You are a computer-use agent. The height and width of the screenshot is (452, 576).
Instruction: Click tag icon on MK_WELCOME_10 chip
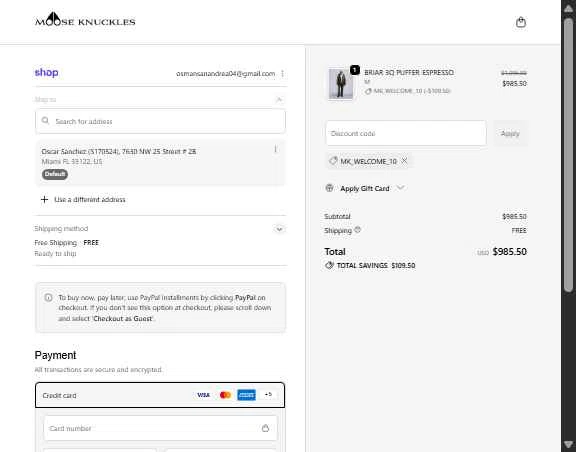[333, 161]
